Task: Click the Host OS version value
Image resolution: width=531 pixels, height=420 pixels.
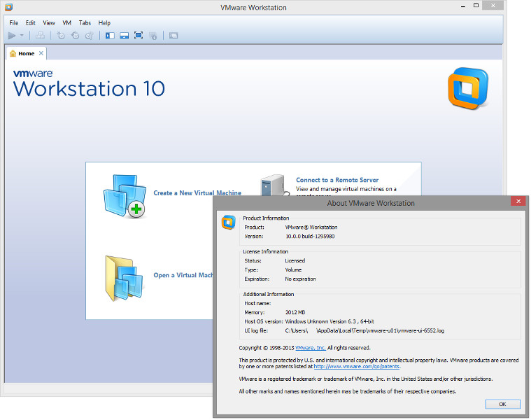Action: point(330,321)
